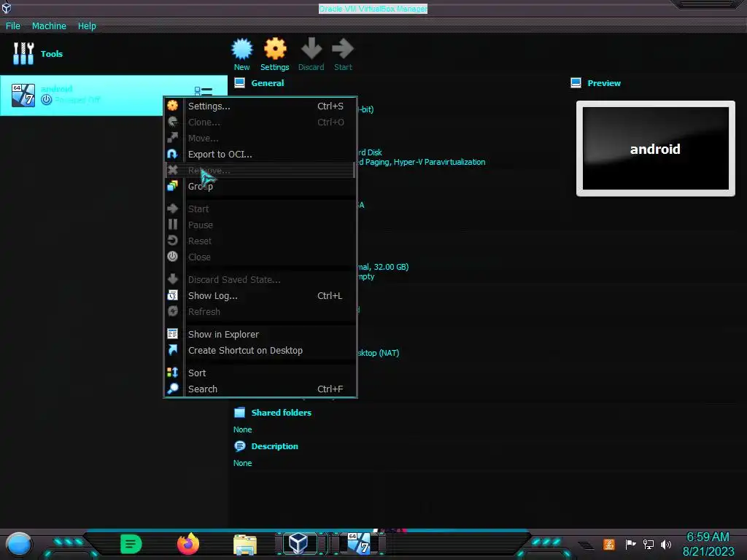This screenshot has height=560, width=747.
Task: Open the taskbar clock and date
Action: tap(708, 544)
